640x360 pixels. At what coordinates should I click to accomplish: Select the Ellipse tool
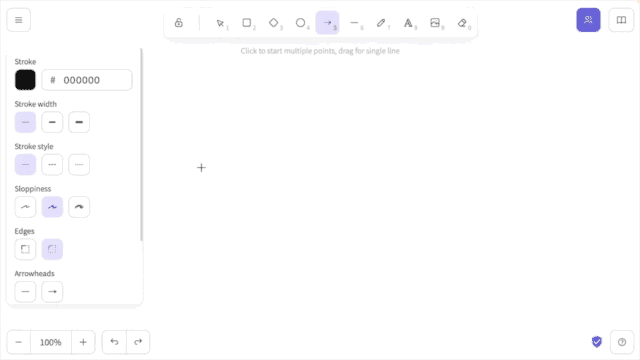(x=300, y=23)
